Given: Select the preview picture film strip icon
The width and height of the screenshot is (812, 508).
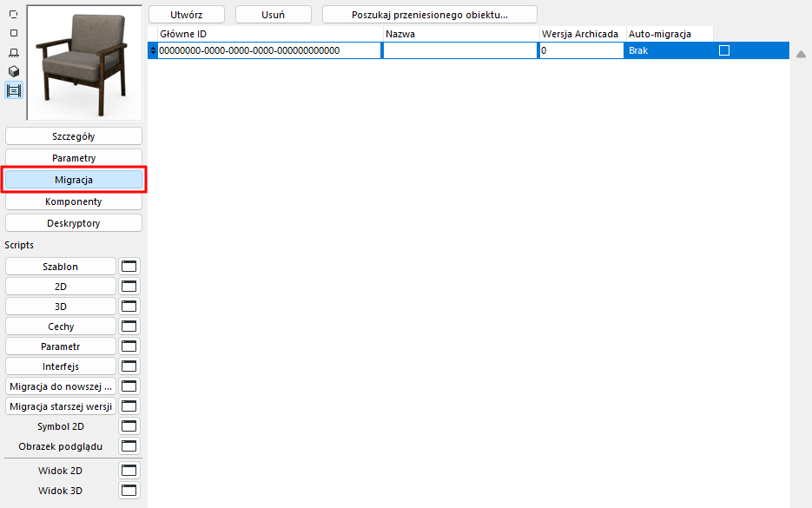Looking at the screenshot, I should click(13, 90).
